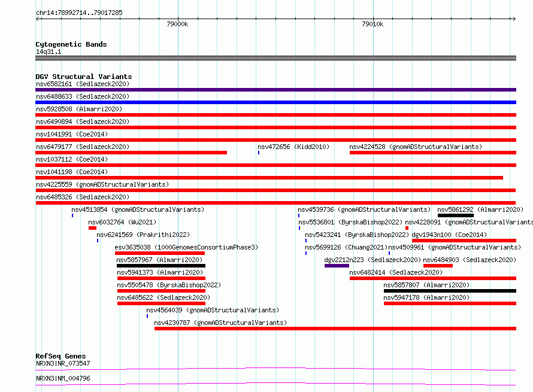Click nsv5857967 (Almarri2020) label

[159, 260]
